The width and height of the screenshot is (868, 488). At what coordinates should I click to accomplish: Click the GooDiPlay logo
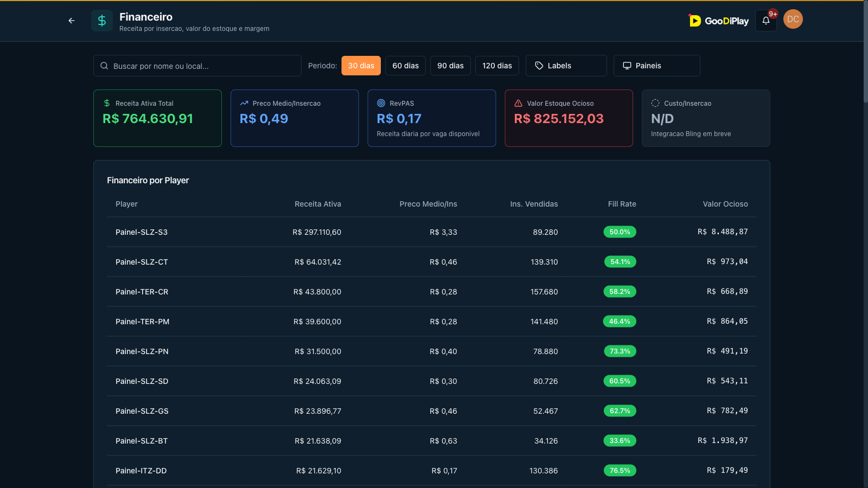(718, 21)
